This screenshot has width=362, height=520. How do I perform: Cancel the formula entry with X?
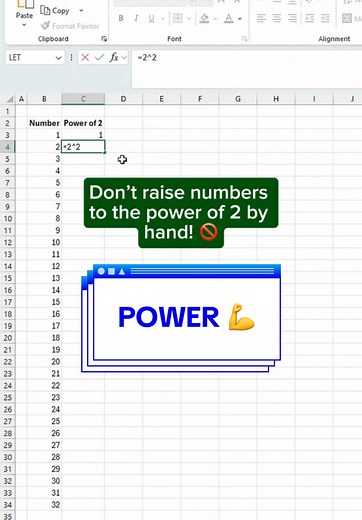point(85,58)
